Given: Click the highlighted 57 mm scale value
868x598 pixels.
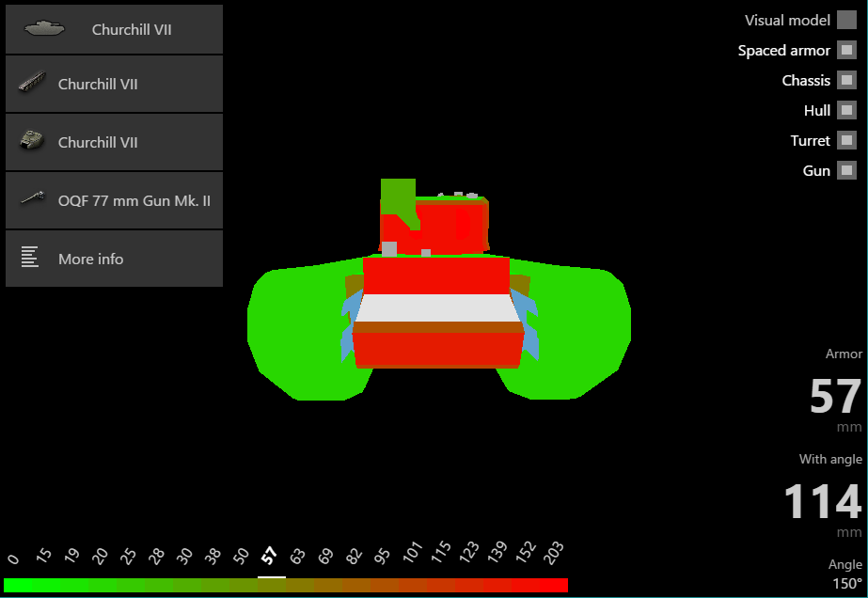Looking at the screenshot, I should coord(269,555).
